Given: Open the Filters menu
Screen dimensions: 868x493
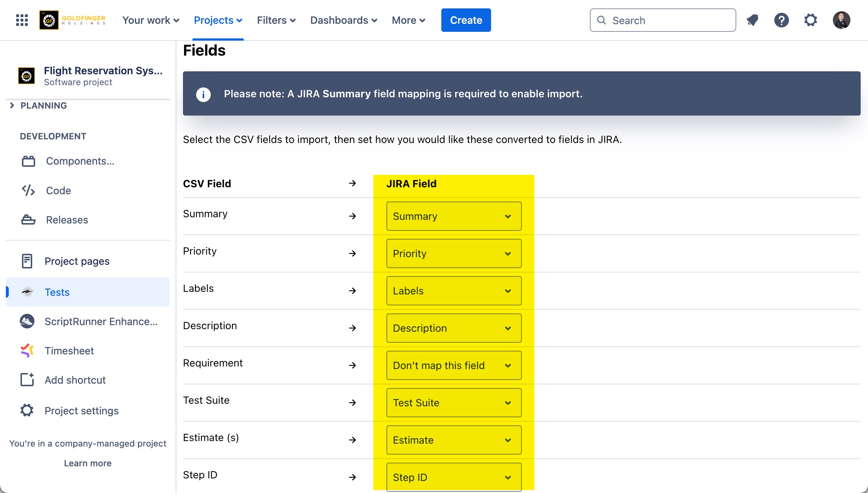Looking at the screenshot, I should click(276, 20).
